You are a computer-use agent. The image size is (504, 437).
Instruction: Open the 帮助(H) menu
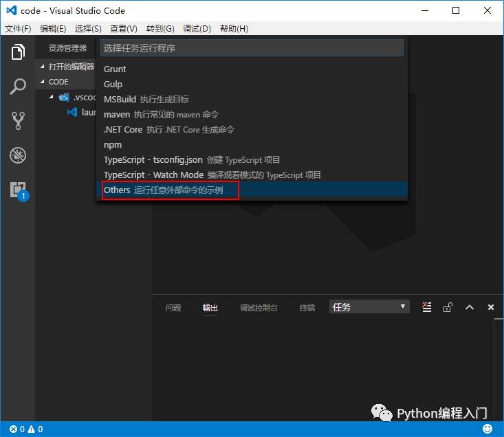pos(234,29)
